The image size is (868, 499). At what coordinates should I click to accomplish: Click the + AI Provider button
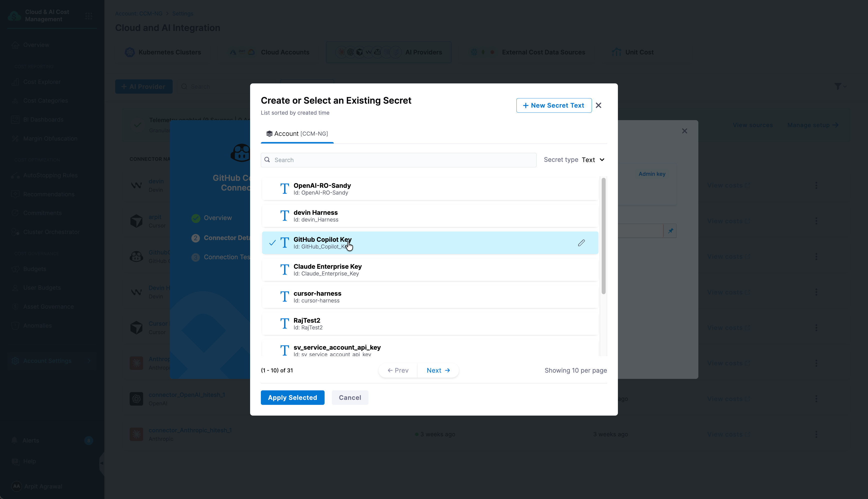tap(144, 86)
